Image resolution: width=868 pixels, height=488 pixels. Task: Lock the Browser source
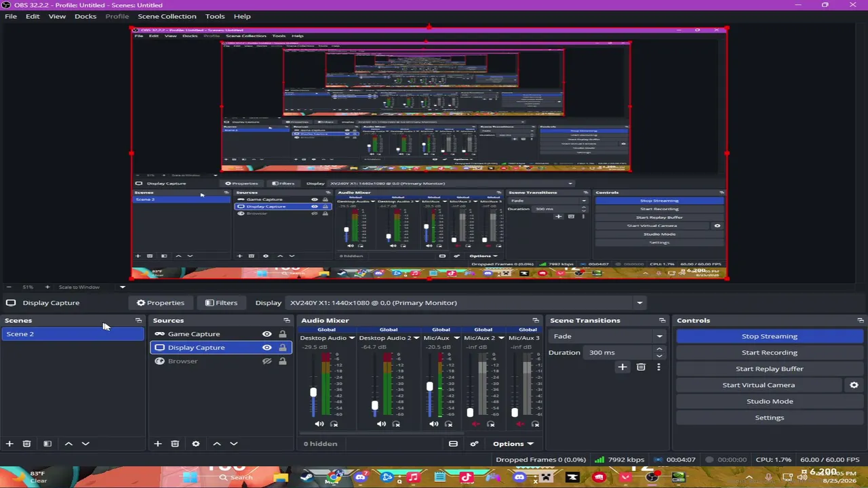coord(283,361)
